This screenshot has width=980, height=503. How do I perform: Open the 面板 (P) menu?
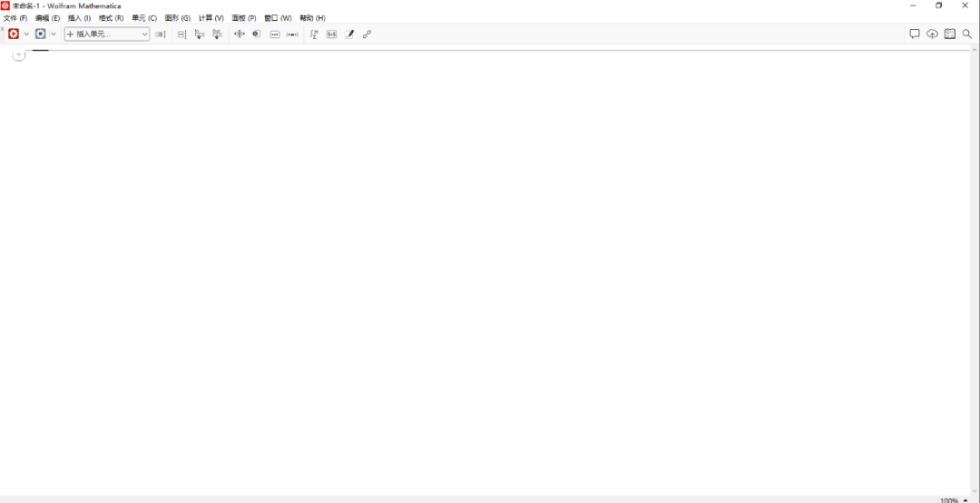[244, 18]
